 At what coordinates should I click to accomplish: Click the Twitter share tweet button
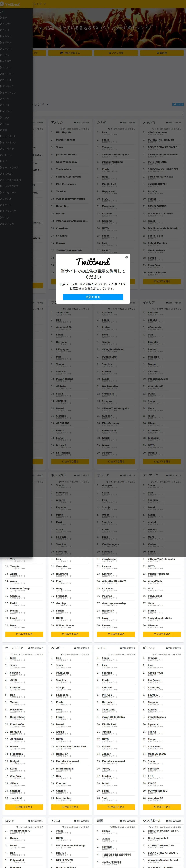(178, 104)
